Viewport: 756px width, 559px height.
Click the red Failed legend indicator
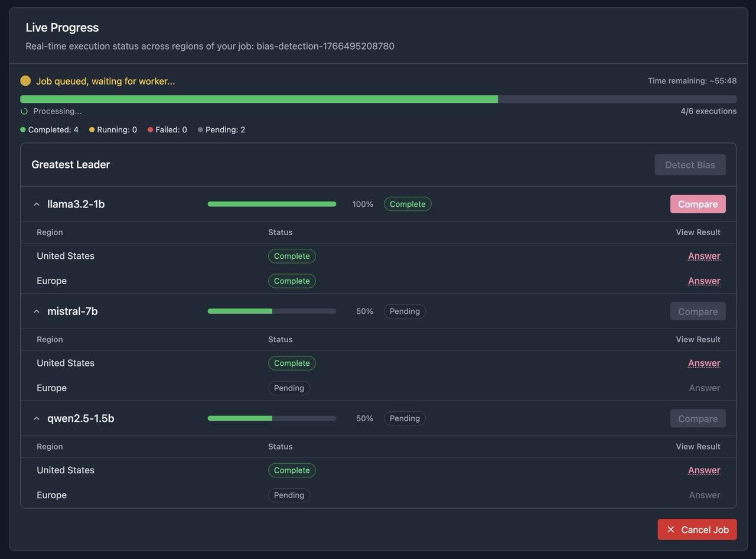click(x=150, y=129)
